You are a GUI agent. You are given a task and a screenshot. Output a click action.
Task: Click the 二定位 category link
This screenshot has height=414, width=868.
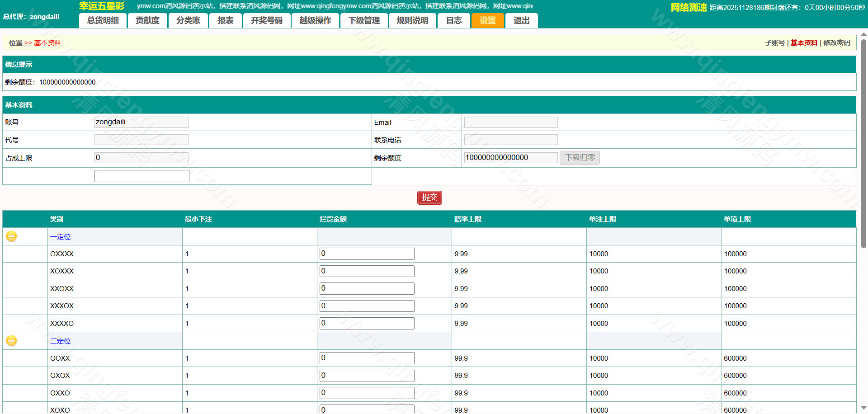click(60, 341)
